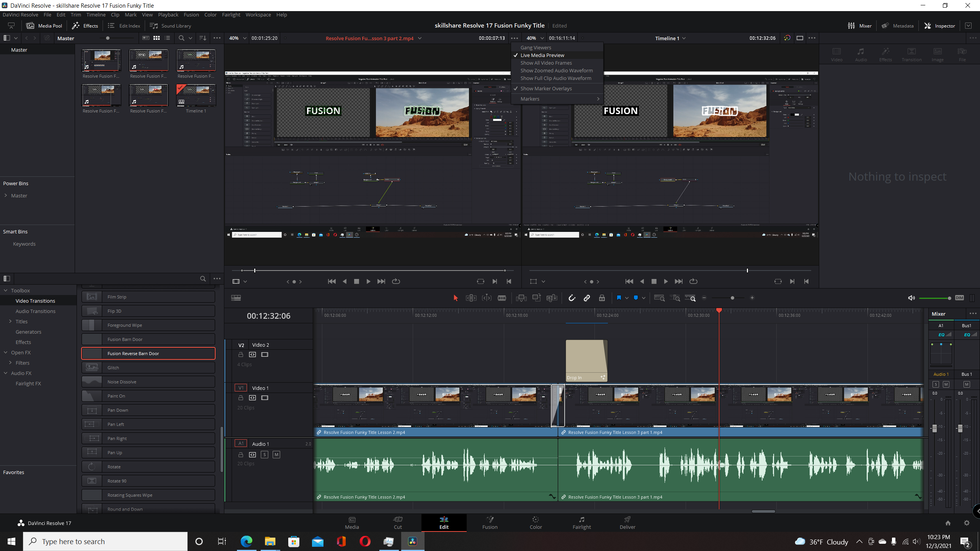Viewport: 980px width, 551px height.
Task: Disable Video 1 track visibility
Action: 265,398
